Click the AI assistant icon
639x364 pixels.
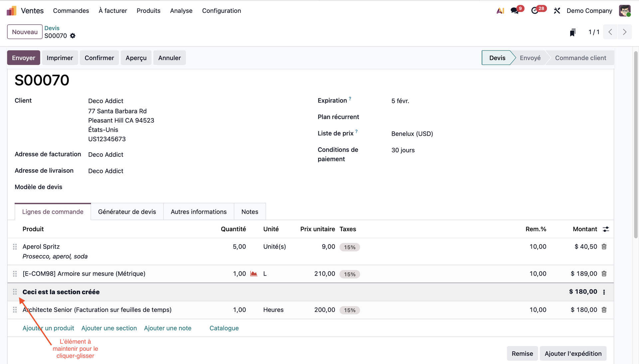(500, 11)
